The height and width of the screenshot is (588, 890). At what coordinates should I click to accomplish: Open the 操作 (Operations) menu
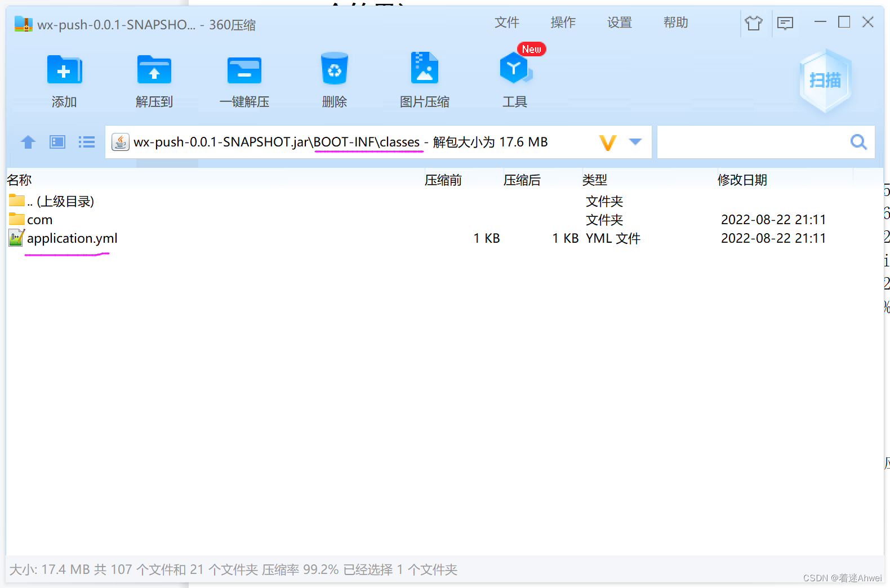click(x=563, y=23)
